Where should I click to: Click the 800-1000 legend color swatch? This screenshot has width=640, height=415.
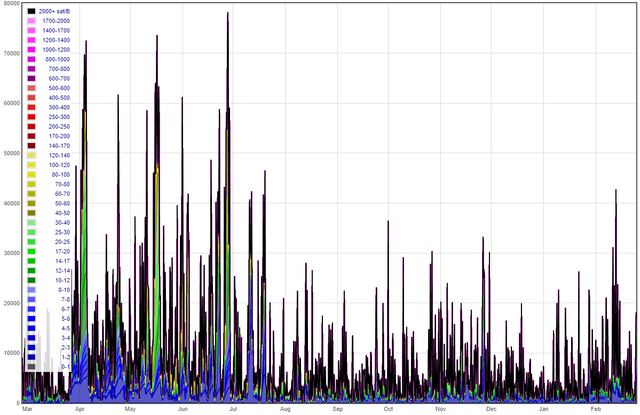31,59
